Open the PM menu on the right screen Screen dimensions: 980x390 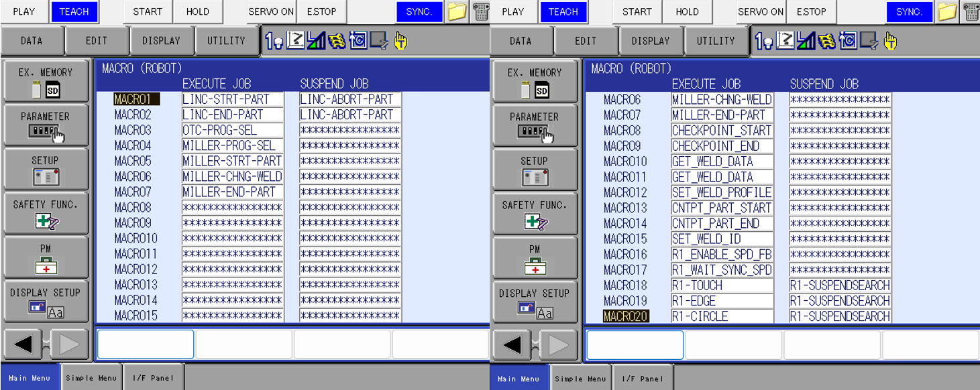point(535,257)
